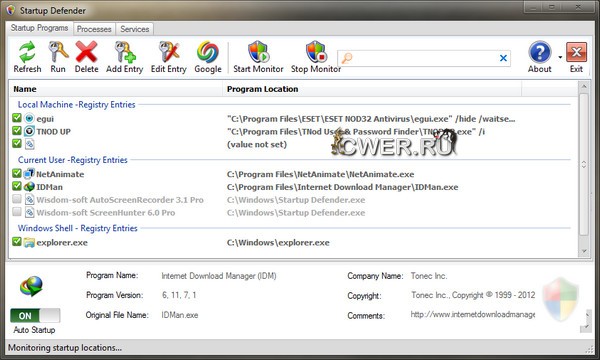Uncheck the TNOD UP startup entry

16,130
